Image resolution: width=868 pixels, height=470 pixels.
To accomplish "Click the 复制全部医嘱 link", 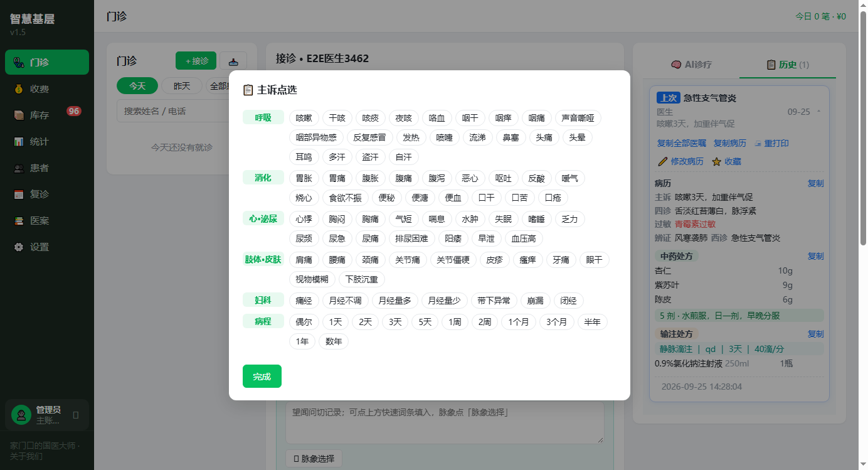I will [682, 143].
